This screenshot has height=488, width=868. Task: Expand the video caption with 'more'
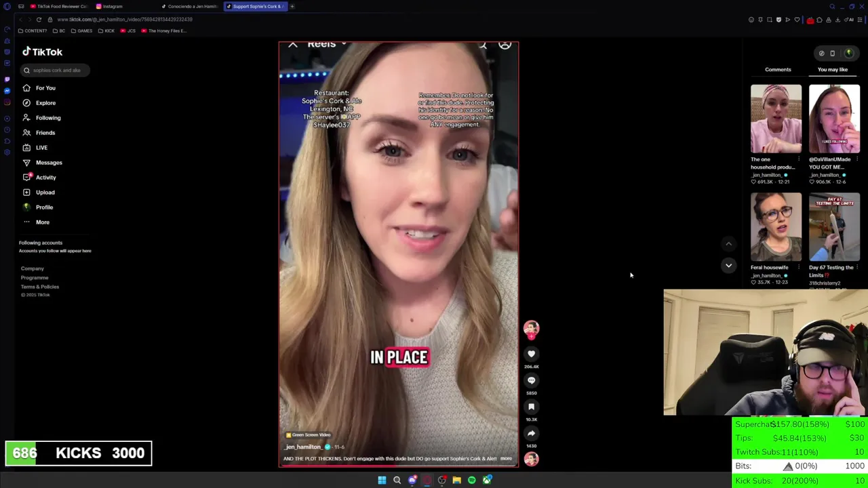(506, 459)
